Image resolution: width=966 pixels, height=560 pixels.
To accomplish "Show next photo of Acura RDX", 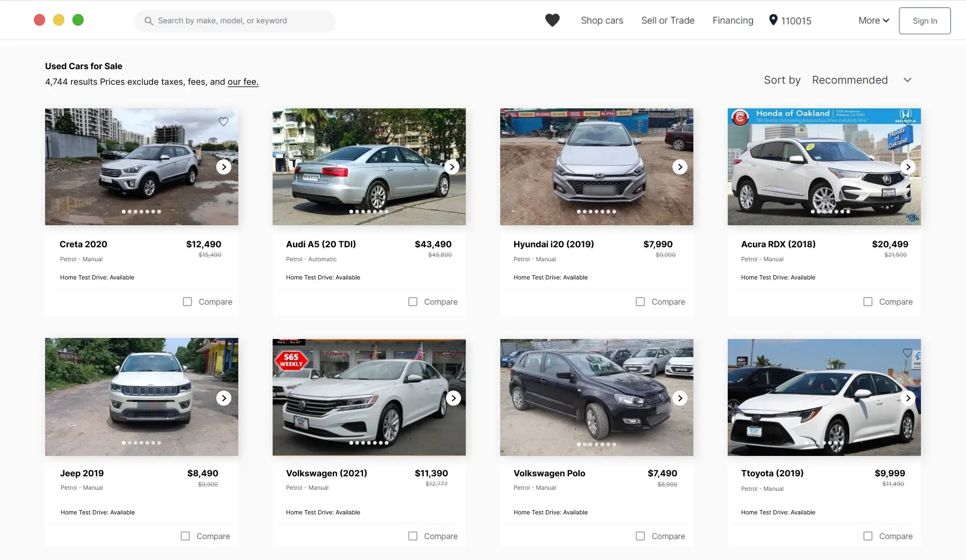I will [x=908, y=167].
